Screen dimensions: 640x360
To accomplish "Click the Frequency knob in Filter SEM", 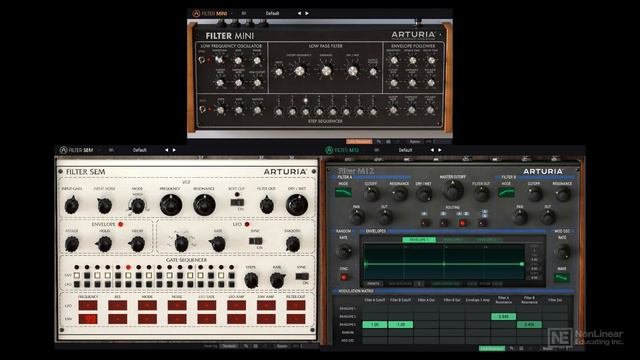I will 171,205.
